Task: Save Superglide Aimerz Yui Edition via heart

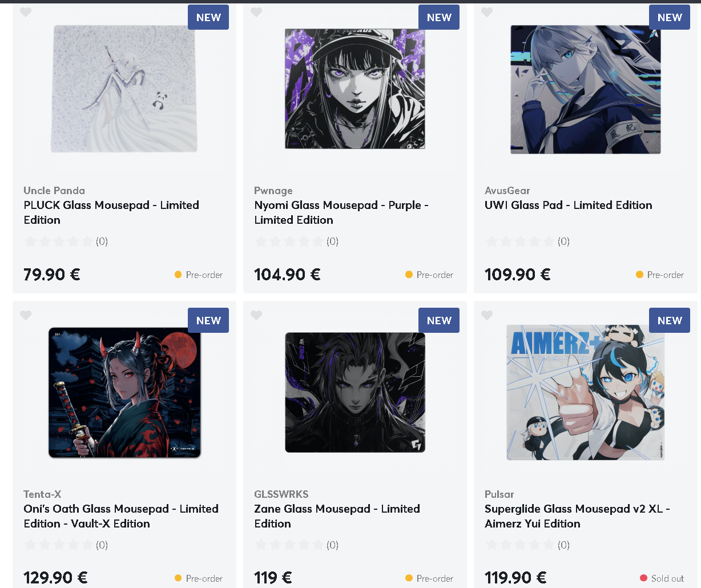Action: click(487, 315)
